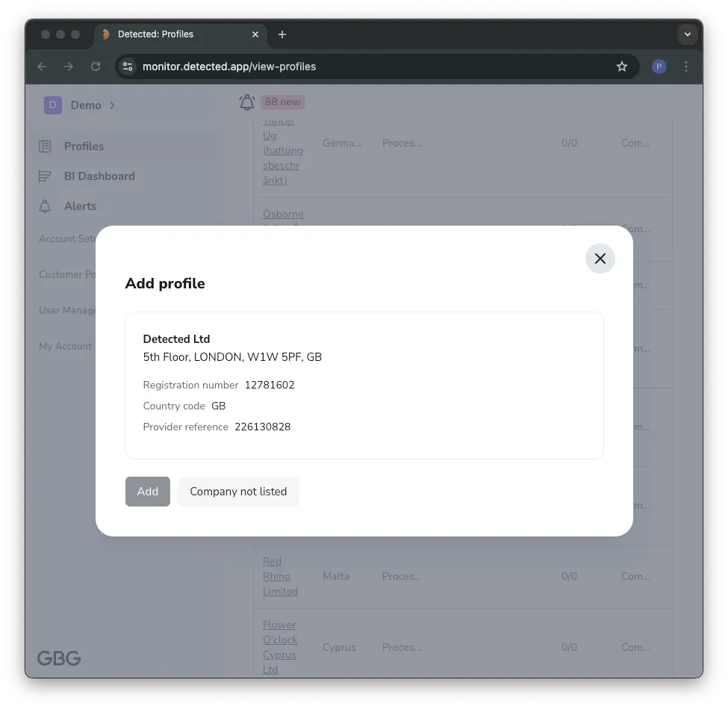Close the Detected: Profiles tab

click(x=255, y=34)
